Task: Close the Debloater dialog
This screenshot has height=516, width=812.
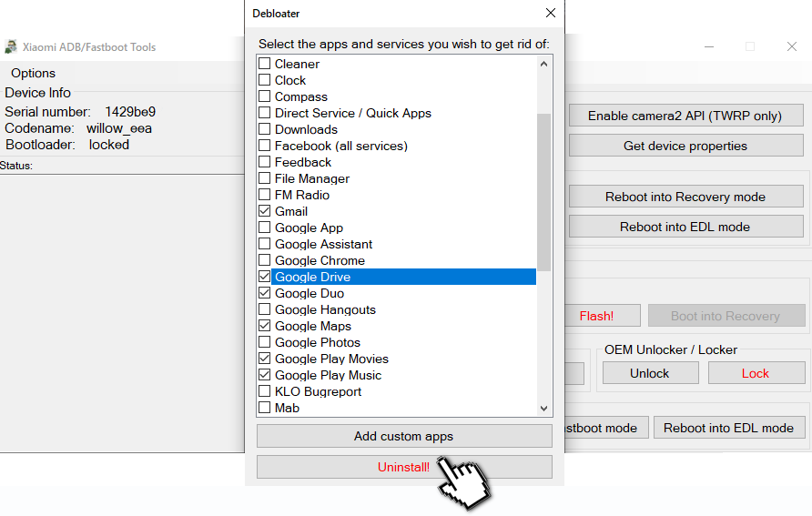Action: (x=551, y=13)
